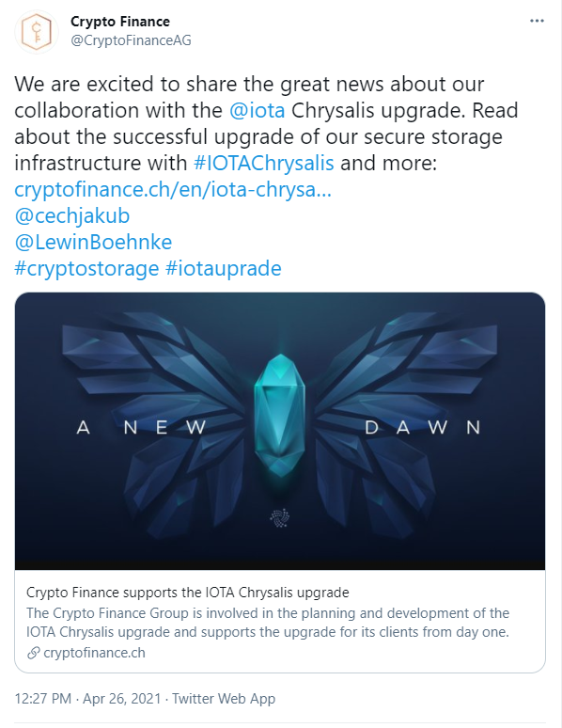Viewport: 562px width, 728px height.
Task: Open the #IOTAChrysalis hashtag
Action: pos(263,163)
